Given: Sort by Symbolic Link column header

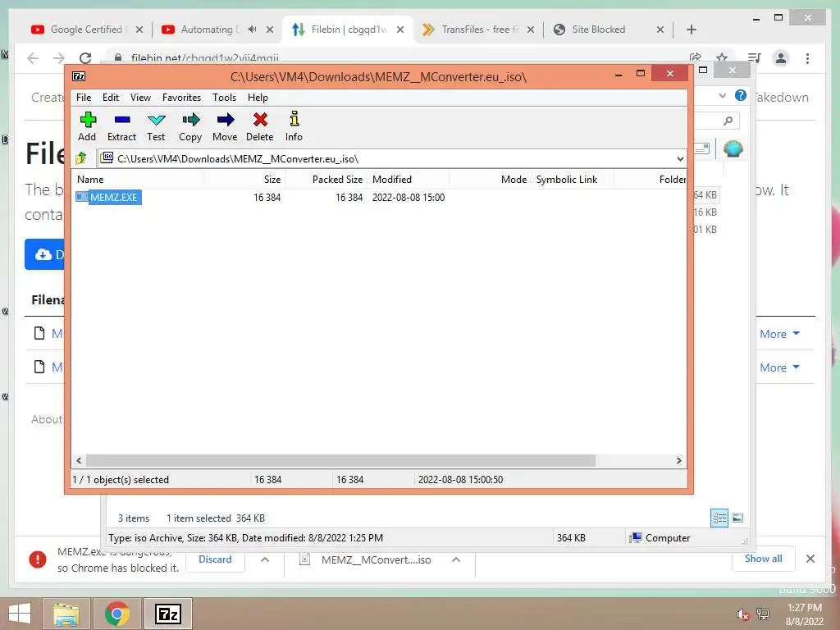Looking at the screenshot, I should pyautogui.click(x=572, y=180).
